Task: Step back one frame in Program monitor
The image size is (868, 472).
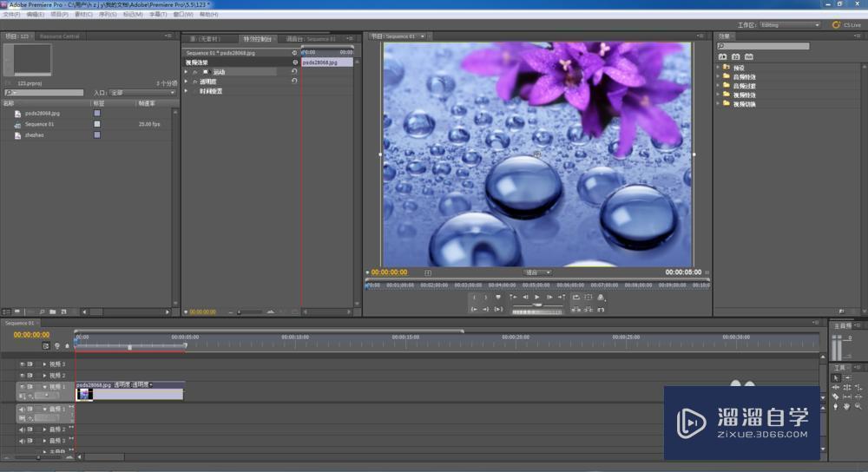Action: pyautogui.click(x=525, y=297)
